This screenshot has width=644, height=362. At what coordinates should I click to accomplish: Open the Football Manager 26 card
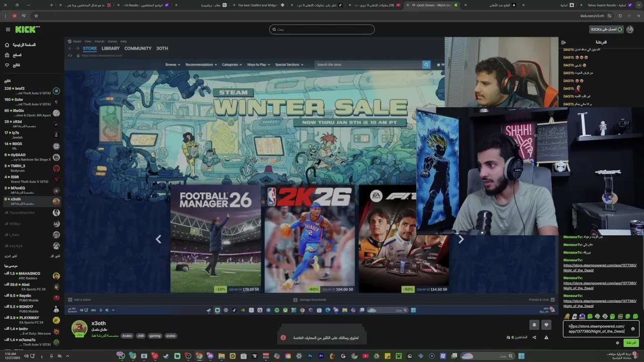pos(215,239)
